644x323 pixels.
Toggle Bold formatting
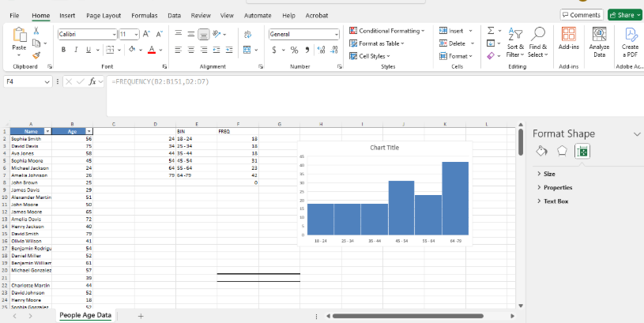[x=63, y=50]
